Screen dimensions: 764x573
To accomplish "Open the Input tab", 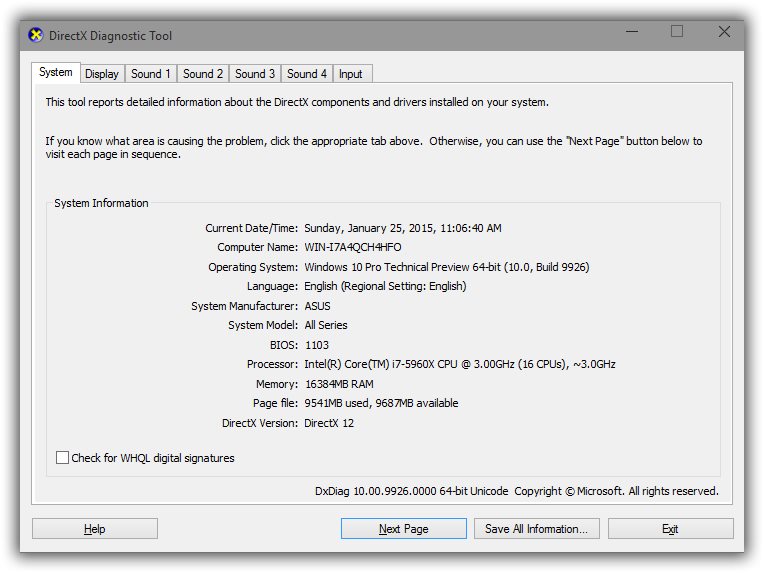I will coord(352,74).
